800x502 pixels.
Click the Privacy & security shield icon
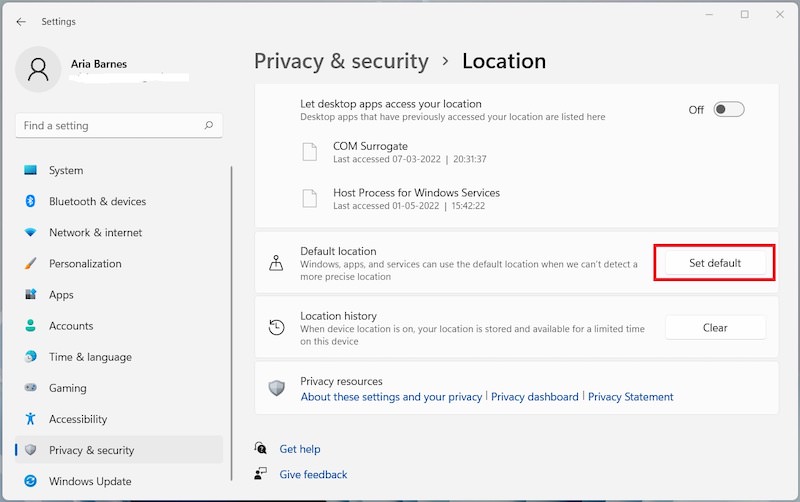point(31,449)
